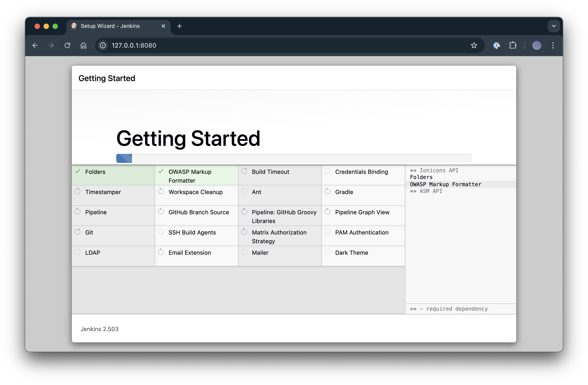Open the Chrome profile avatar
Viewport: 588px width, 385px height.
536,46
